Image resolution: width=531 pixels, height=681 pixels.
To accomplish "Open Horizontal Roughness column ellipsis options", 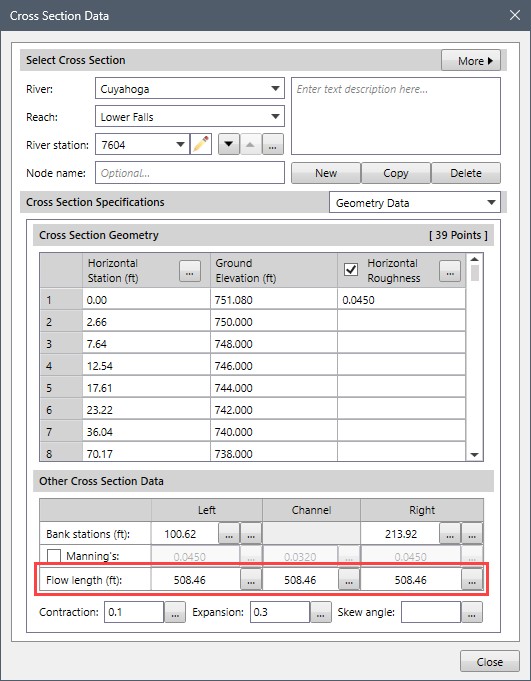I will [x=450, y=271].
